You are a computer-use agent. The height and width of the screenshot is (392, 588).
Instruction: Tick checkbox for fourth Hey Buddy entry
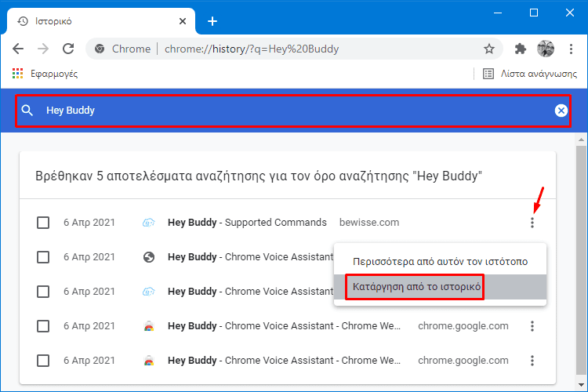click(x=43, y=326)
